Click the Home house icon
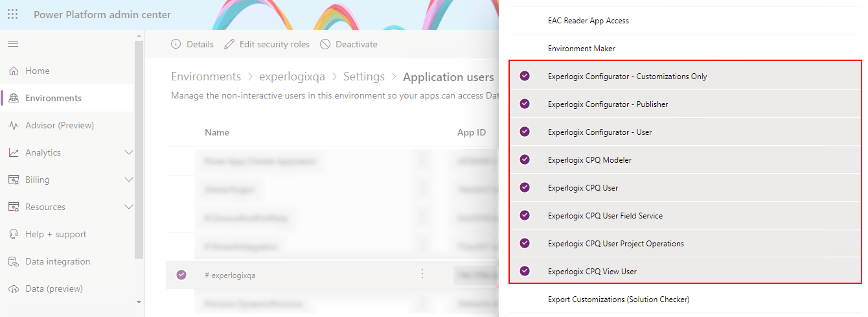Viewport: 868px width, 317px height. pyautogui.click(x=14, y=71)
